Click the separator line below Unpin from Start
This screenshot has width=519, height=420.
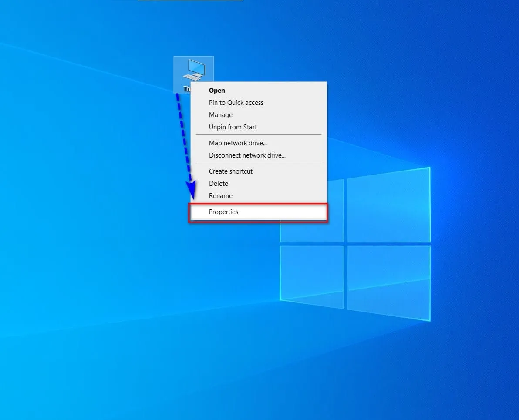[258, 135]
